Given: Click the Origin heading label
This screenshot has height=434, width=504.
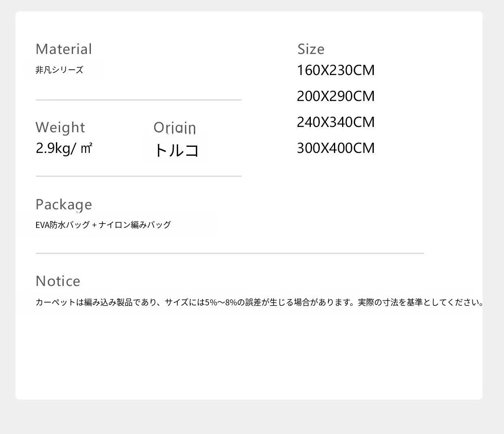Looking at the screenshot, I should (174, 128).
